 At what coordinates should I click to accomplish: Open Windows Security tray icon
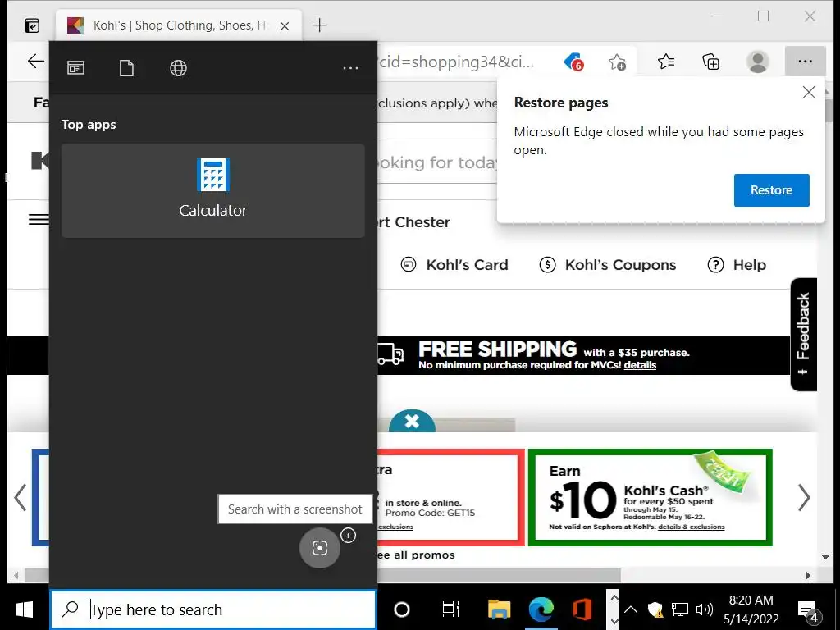tap(655, 609)
